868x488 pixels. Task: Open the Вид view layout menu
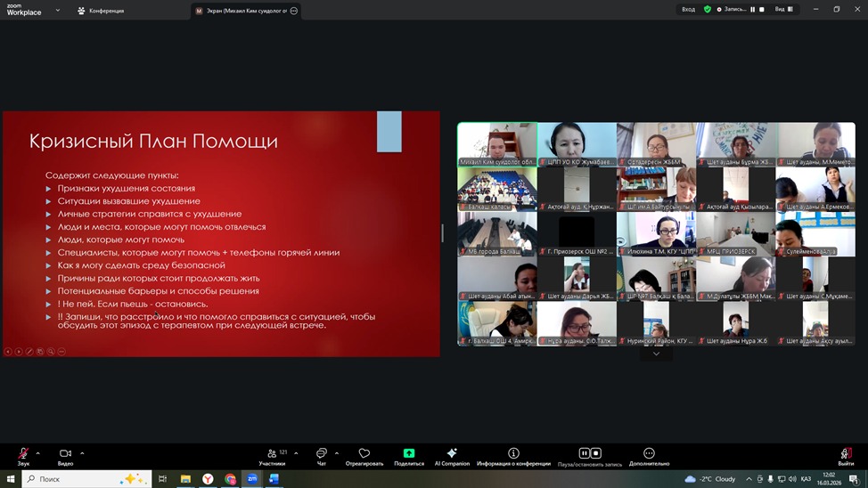782,9
